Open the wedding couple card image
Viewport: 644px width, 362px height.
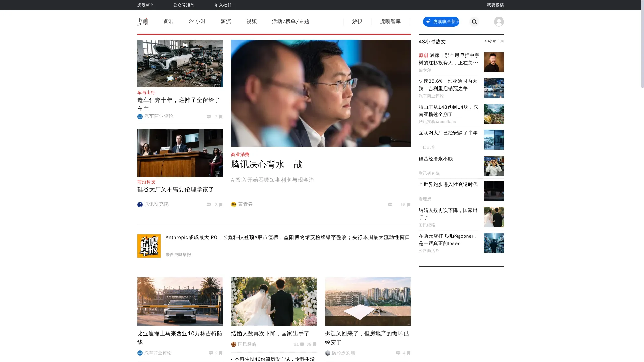274,301
